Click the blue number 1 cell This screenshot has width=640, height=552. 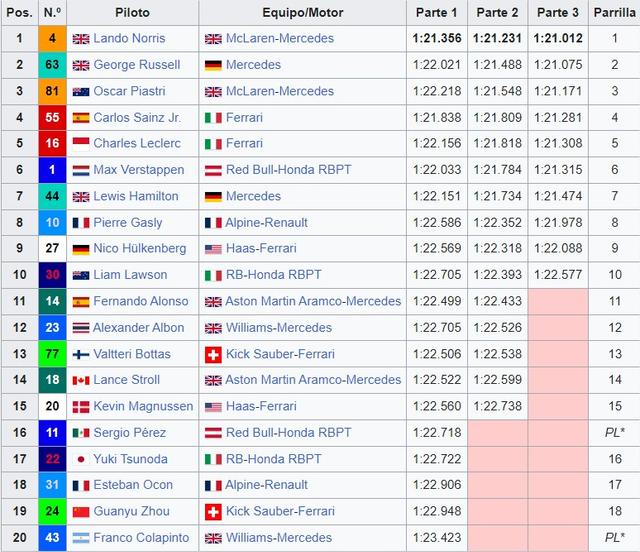52,170
